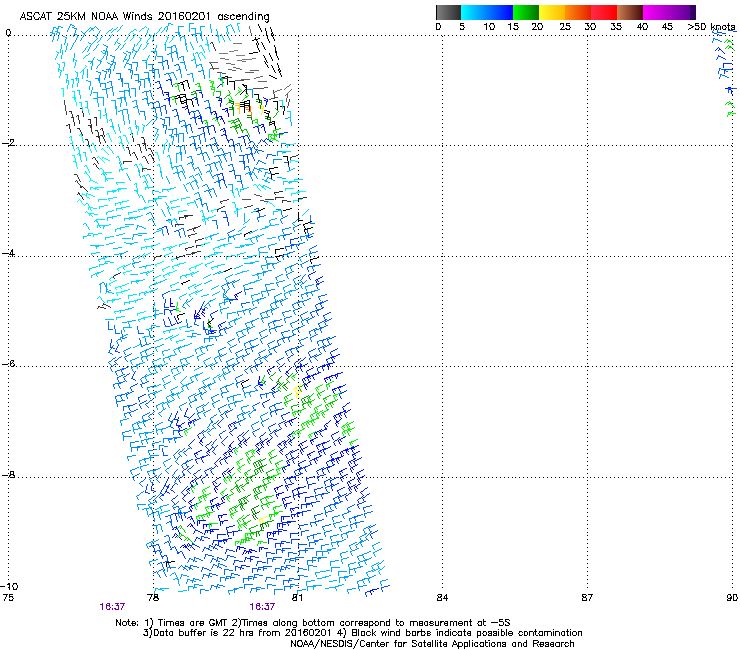The width and height of the screenshot is (740, 650).
Task: Click the gray 0–5 knots color segment
Action: (448, 12)
